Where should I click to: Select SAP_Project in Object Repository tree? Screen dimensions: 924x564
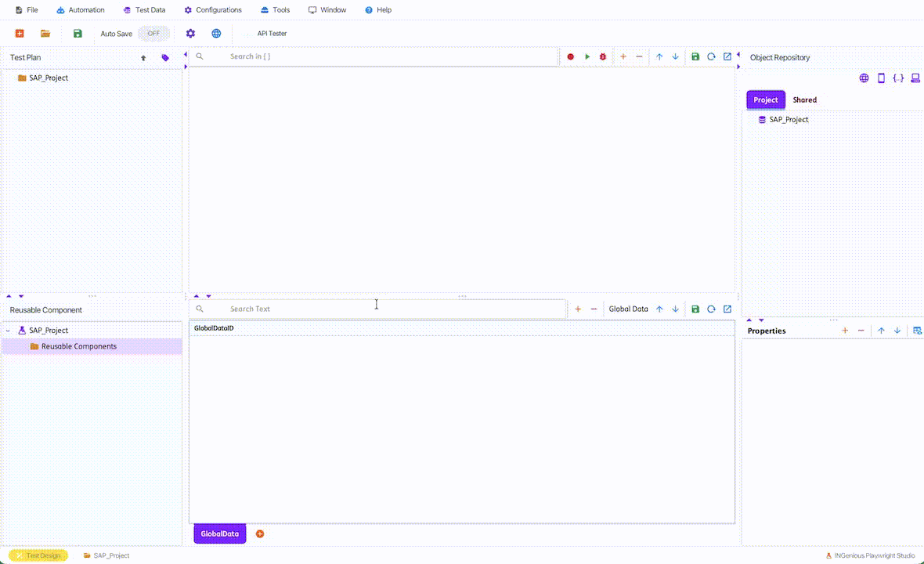coord(783,120)
